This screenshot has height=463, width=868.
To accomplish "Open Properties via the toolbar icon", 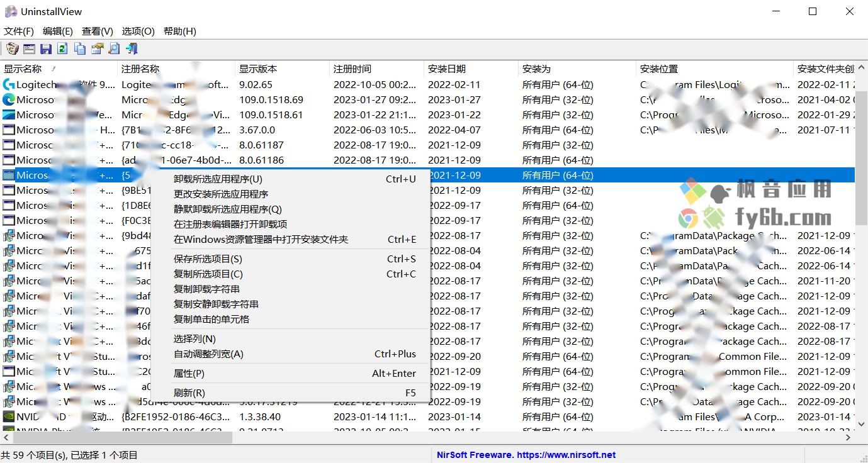I will tap(97, 48).
